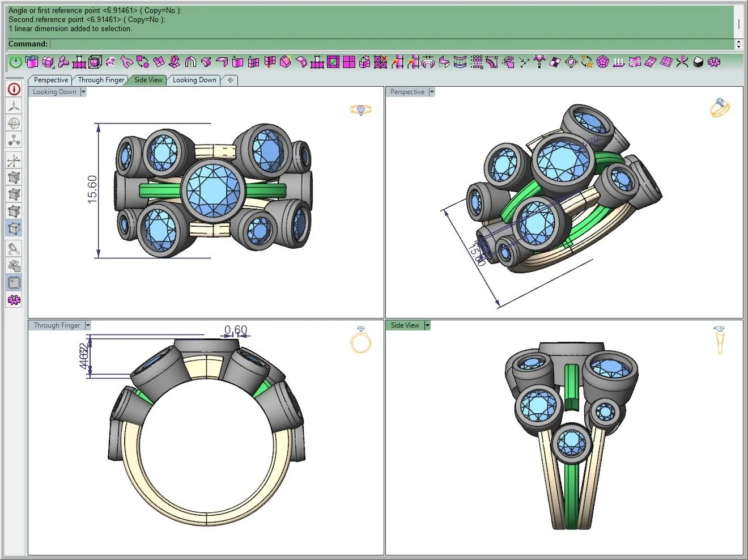Toggle the axis arrows gumball icon

click(x=14, y=160)
